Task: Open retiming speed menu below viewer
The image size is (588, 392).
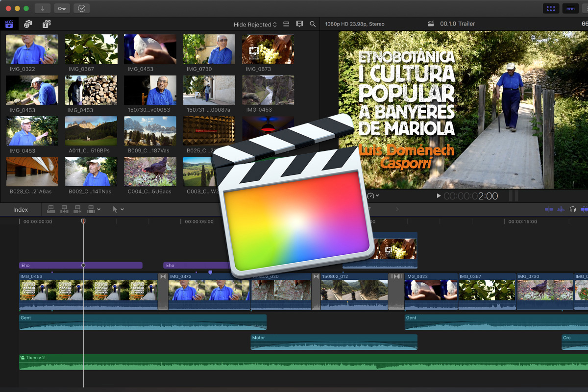Action: coord(373,196)
